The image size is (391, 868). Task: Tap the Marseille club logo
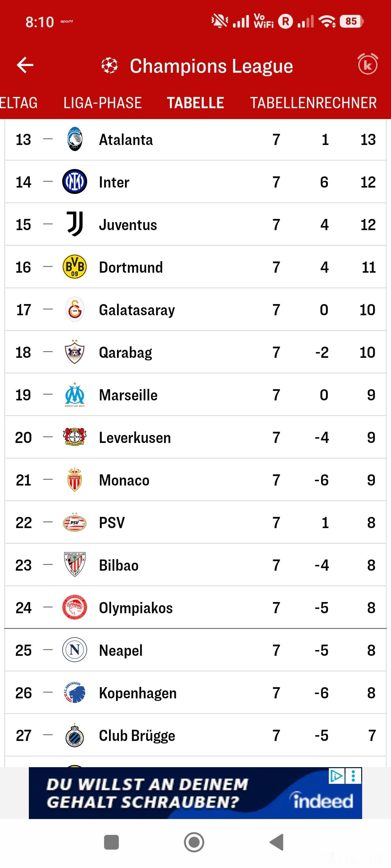coord(75,395)
